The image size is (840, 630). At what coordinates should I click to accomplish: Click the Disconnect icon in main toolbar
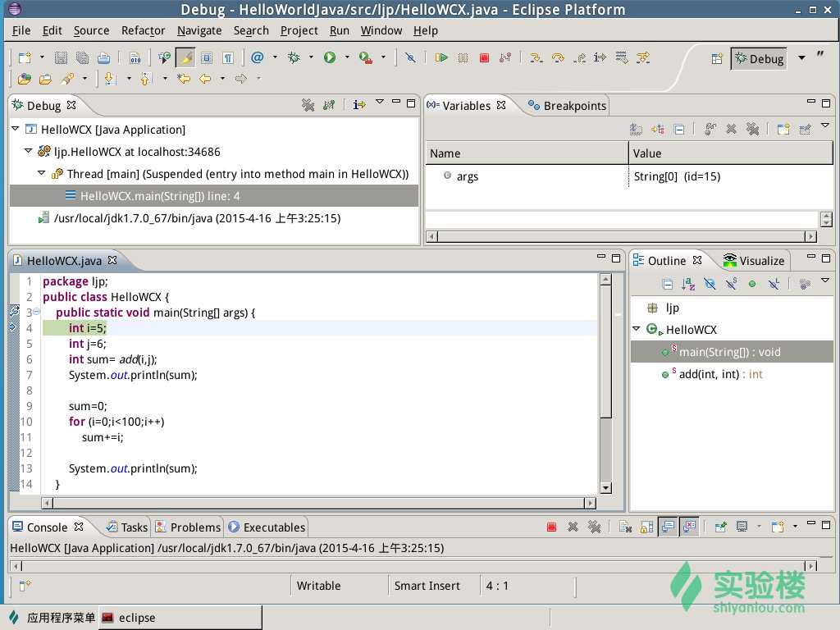[505, 58]
